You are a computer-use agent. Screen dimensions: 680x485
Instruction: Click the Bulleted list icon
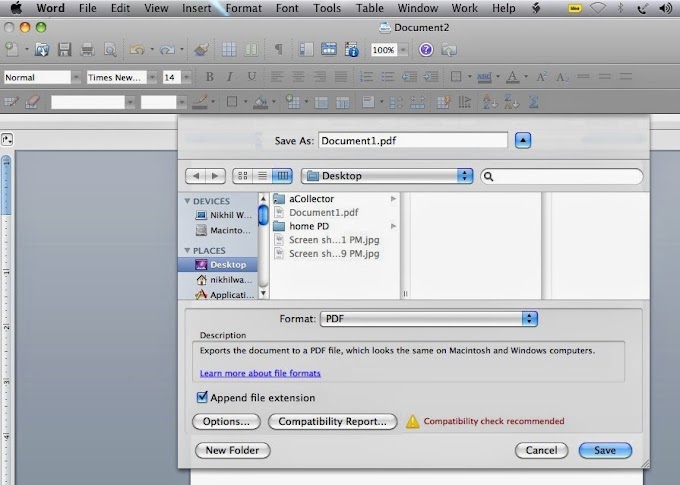click(x=388, y=77)
